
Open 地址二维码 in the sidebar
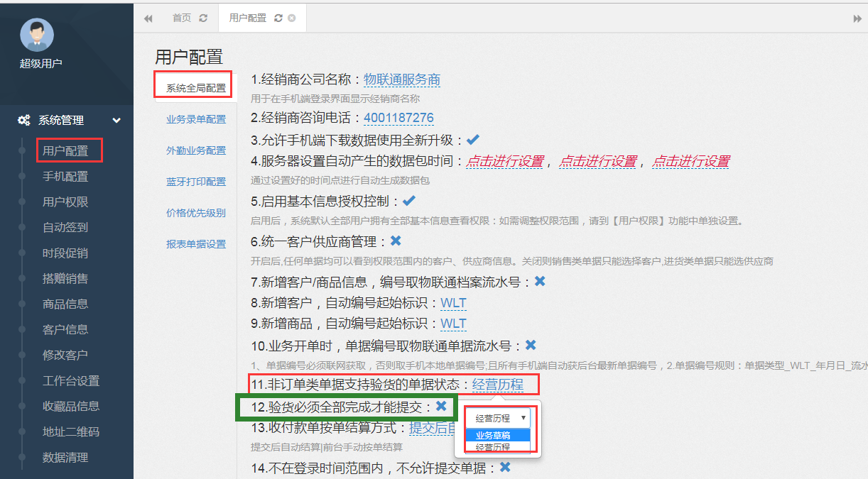[71, 432]
